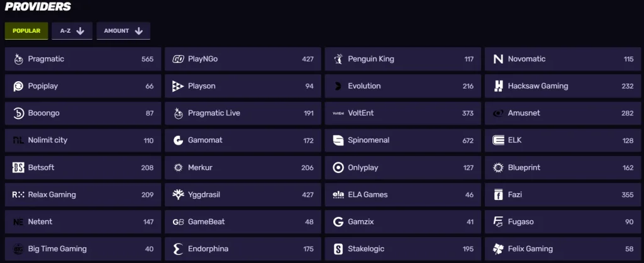This screenshot has height=263, width=644.
Task: Choose the Relax Gaming provider
Action: coord(82,195)
